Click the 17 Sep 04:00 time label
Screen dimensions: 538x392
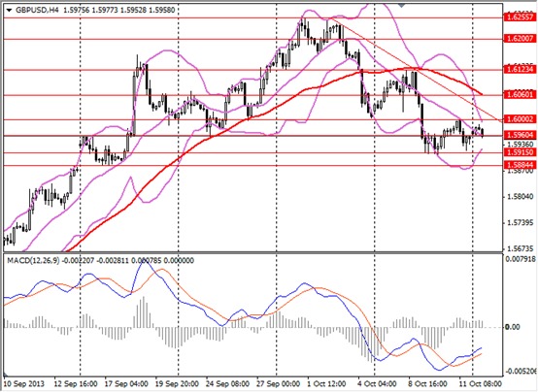(126, 383)
